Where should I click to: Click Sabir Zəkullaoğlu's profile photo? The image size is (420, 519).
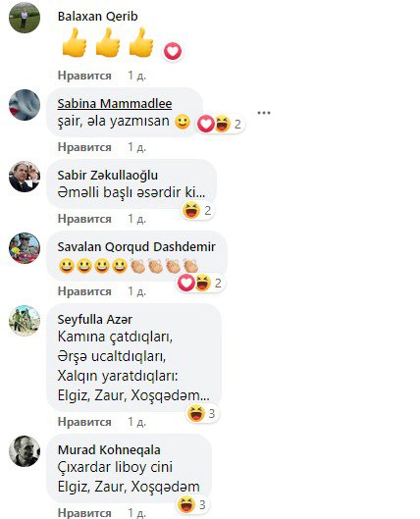25,177
